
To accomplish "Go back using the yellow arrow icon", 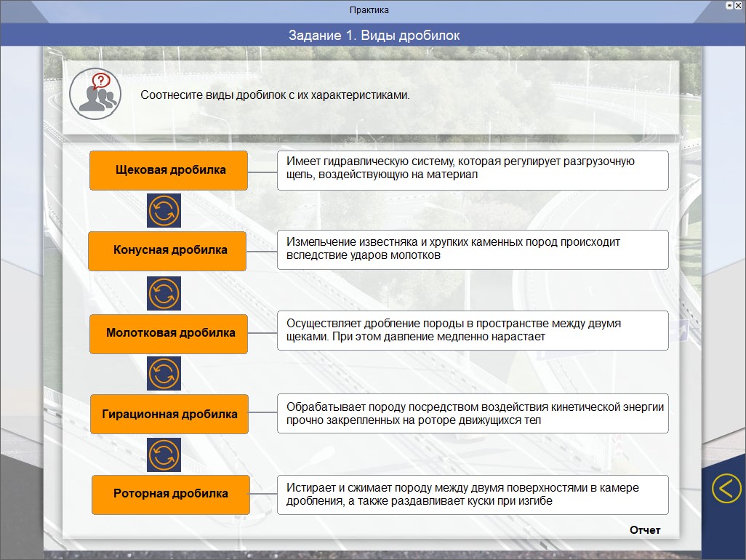I will [x=726, y=488].
